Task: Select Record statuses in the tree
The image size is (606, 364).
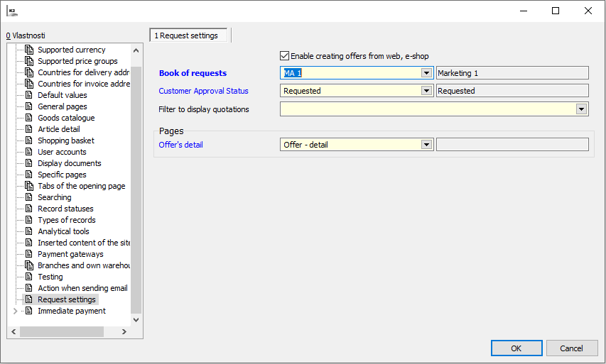Action: [x=65, y=209]
